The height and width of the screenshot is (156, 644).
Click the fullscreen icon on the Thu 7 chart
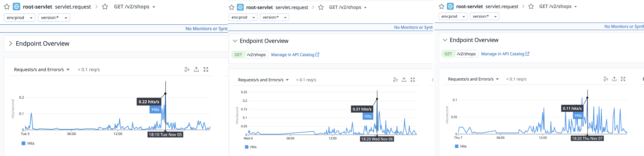tap(623, 79)
